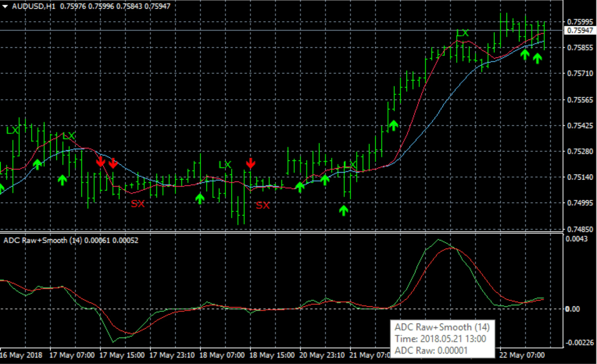Click the highlighted current price tag 0.75947
The height and width of the screenshot is (364, 597).
[x=580, y=30]
